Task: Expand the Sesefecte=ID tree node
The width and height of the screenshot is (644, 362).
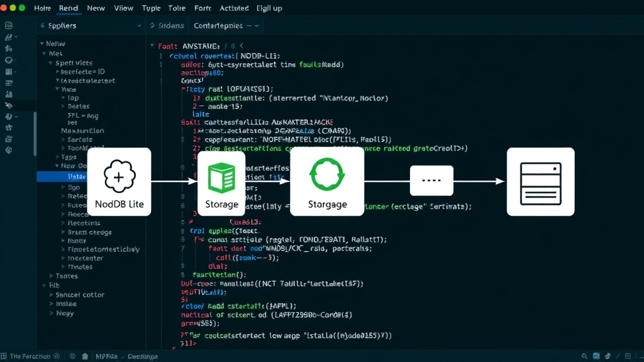Action: pos(57,72)
